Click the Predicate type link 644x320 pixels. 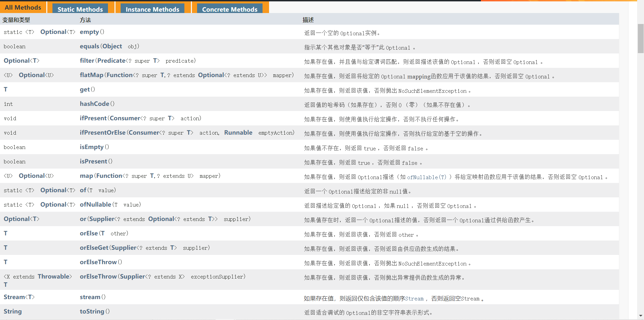(111, 61)
